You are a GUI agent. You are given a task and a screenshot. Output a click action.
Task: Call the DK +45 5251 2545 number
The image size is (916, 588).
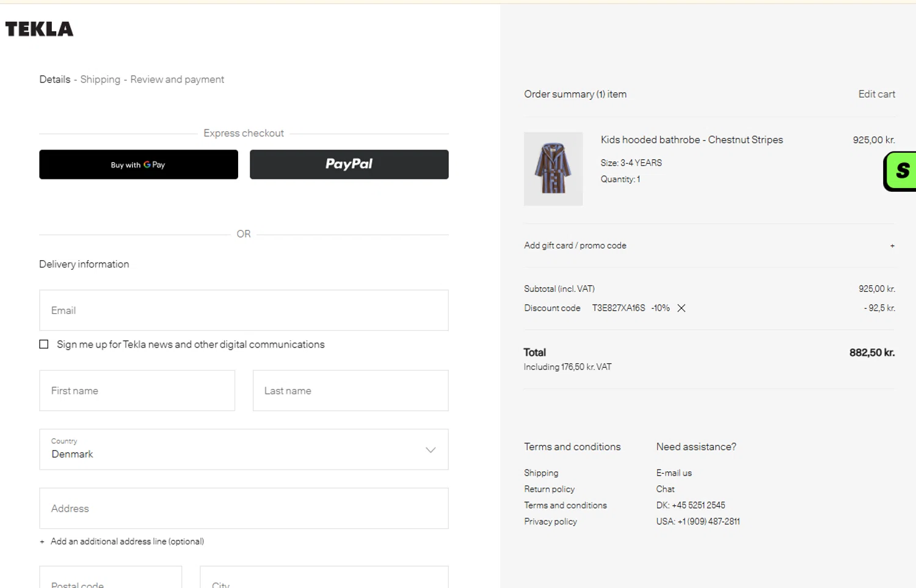(691, 506)
